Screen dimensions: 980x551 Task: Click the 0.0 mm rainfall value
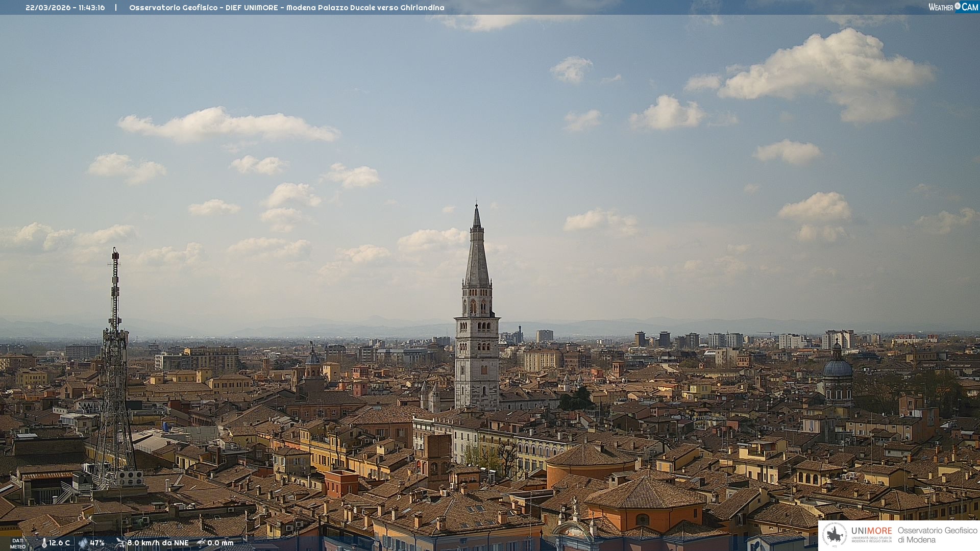click(220, 543)
